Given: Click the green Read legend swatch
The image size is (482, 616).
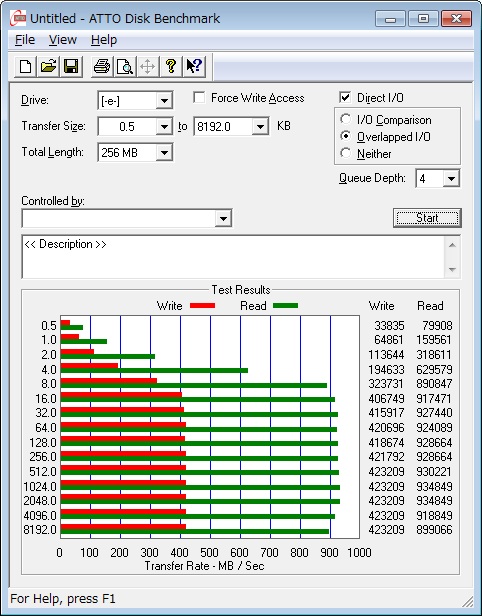Looking at the screenshot, I should tap(286, 305).
